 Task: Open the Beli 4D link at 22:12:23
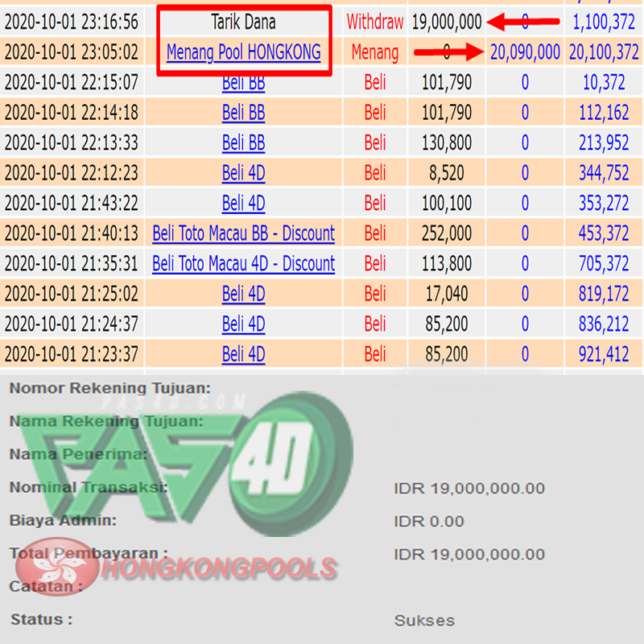244,173
